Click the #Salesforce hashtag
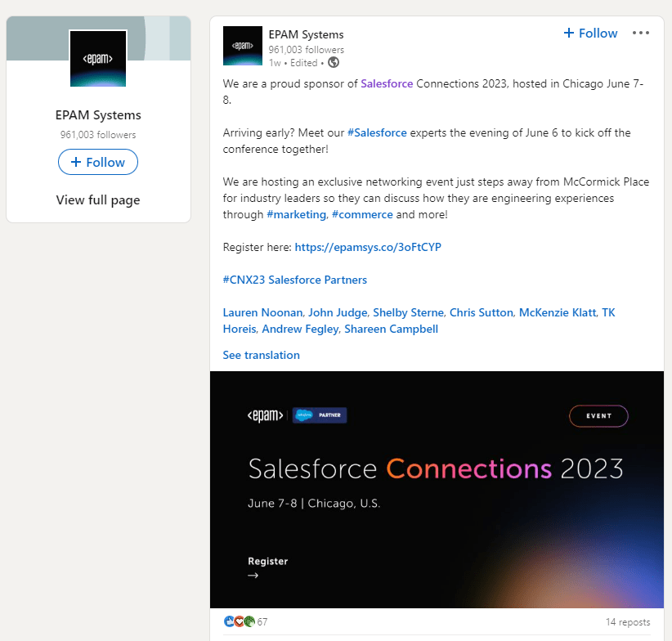The image size is (672, 641). point(377,132)
